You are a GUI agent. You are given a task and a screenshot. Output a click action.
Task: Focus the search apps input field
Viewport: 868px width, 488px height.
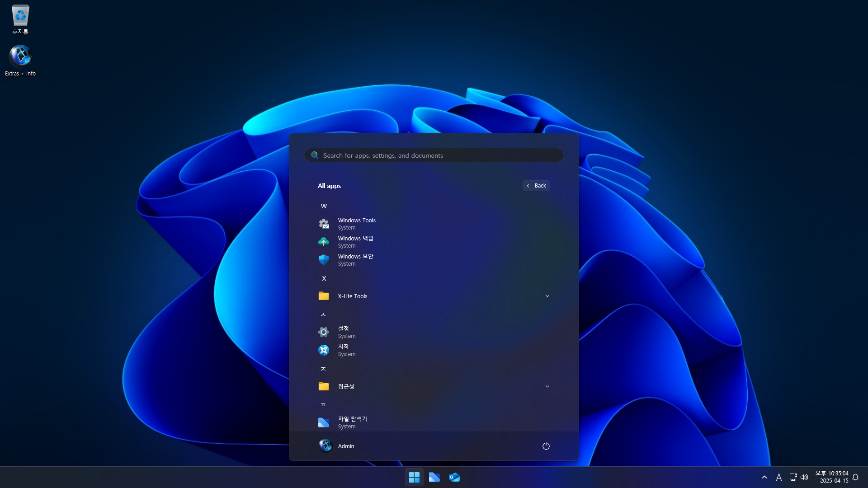pos(434,155)
